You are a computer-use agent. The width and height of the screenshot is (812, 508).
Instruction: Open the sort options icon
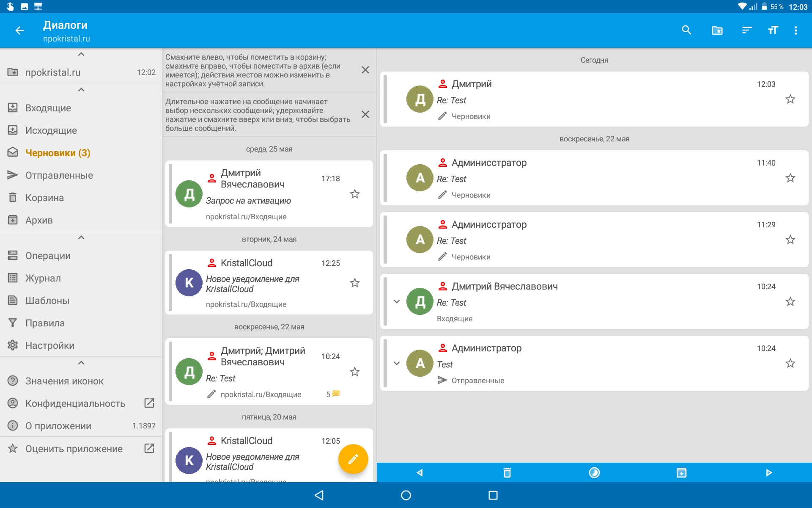tap(747, 30)
